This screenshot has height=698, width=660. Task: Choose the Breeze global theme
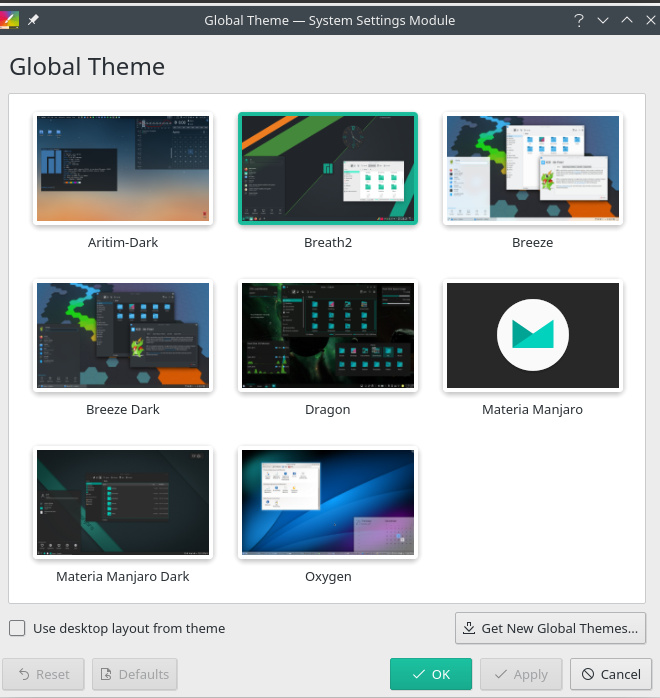point(533,168)
